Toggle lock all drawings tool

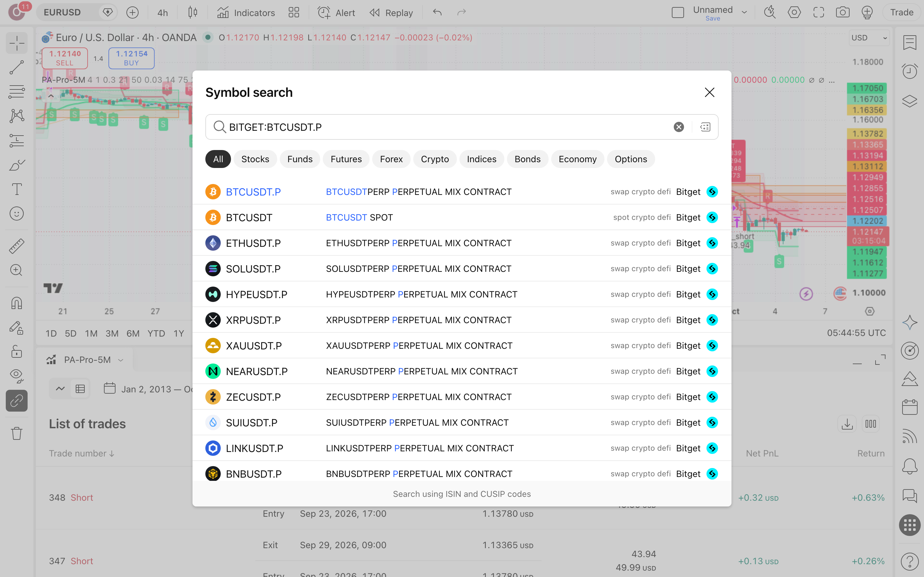coord(17,351)
